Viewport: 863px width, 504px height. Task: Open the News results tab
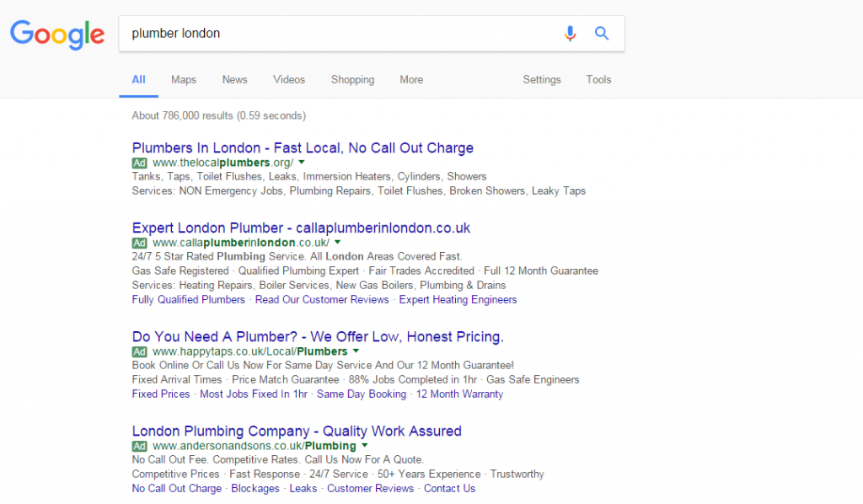235,80
